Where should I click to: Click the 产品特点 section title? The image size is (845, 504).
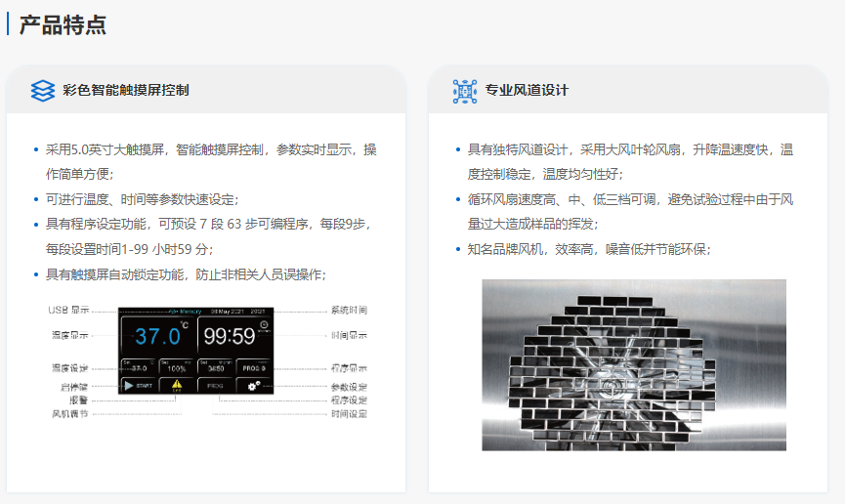pyautogui.click(x=63, y=24)
